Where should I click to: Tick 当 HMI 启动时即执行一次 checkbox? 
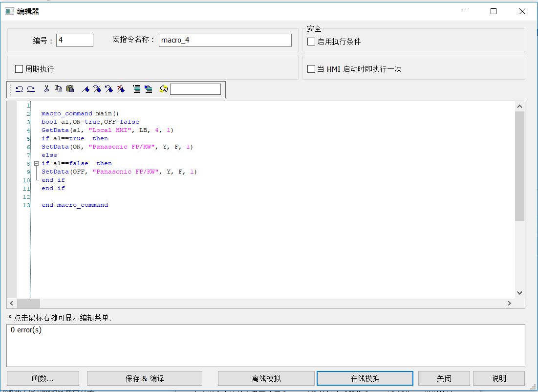(311, 69)
